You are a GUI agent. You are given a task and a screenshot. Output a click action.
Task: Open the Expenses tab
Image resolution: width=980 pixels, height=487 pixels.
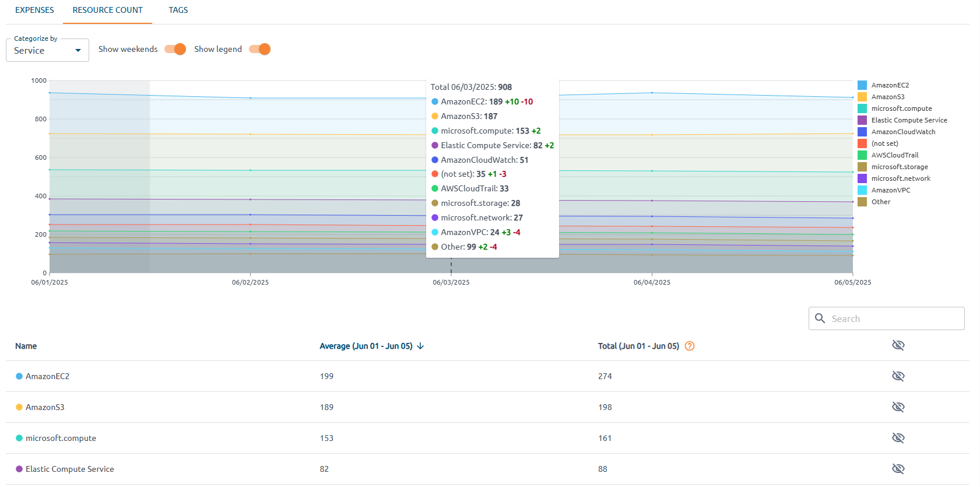pos(34,10)
